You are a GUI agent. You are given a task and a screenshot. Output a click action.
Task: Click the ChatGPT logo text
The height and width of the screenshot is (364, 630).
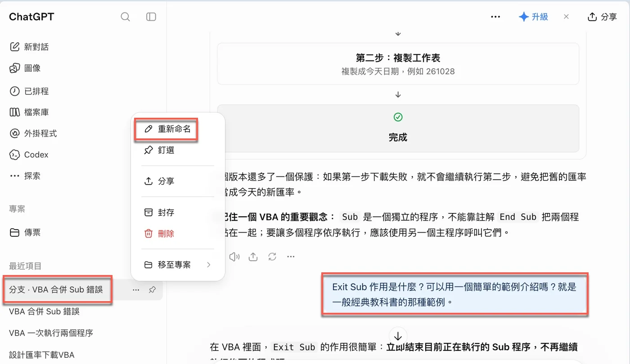pos(31,17)
